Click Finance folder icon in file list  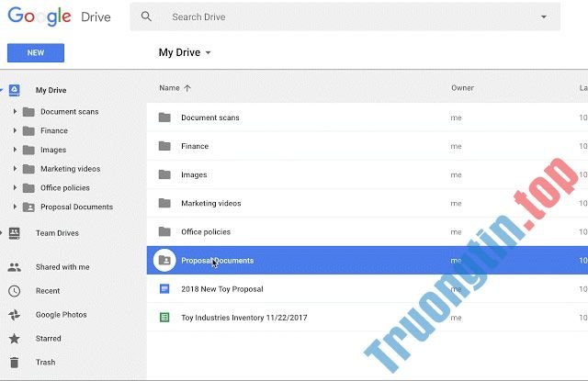pos(164,146)
